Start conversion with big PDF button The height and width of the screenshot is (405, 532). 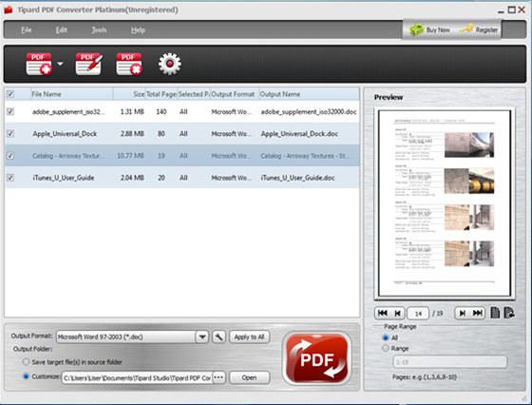(x=317, y=358)
